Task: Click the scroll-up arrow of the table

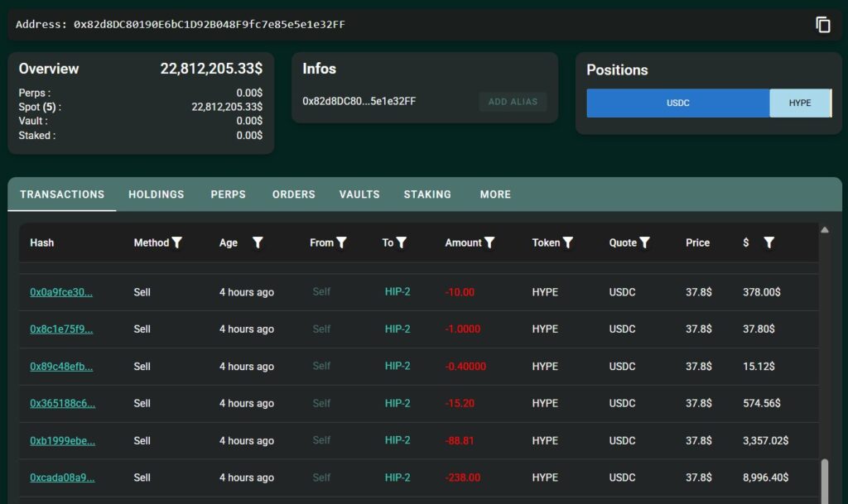Action: point(825,230)
